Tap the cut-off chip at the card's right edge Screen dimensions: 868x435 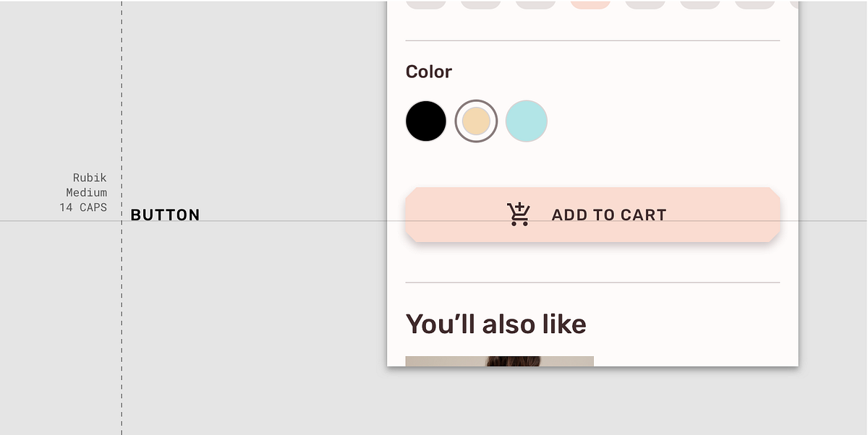[794, 4]
